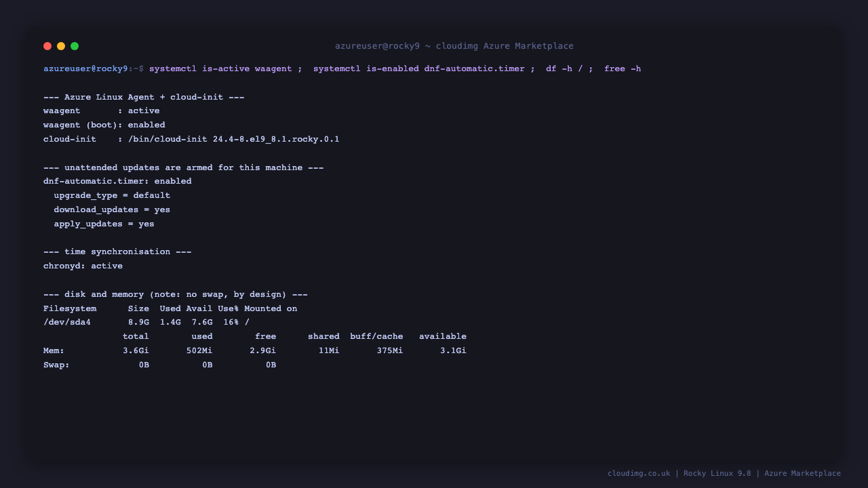
Task: Click the 'dnf-automatic.timer: enabled' line
Action: point(117,181)
